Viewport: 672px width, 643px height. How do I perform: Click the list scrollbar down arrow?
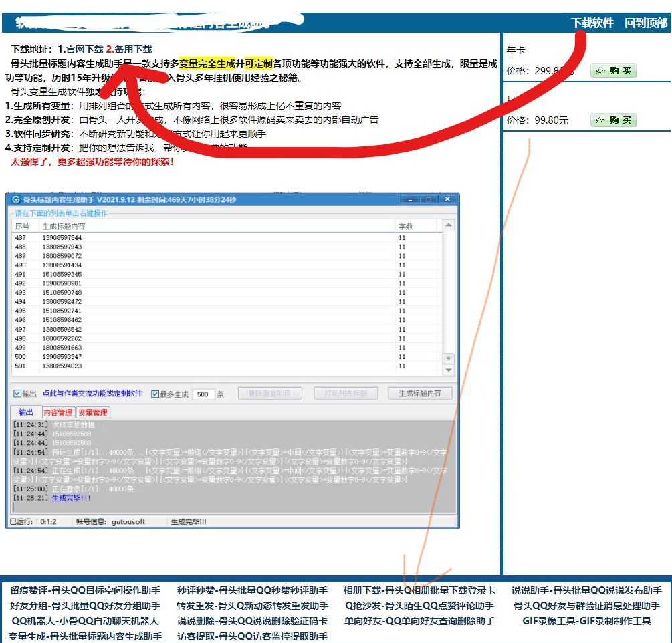448,370
